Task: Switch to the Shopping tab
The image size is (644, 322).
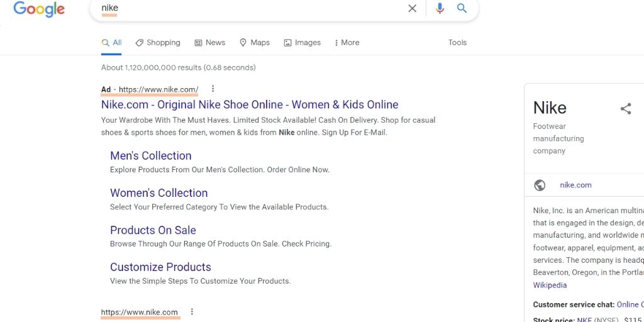Action: pos(158,43)
